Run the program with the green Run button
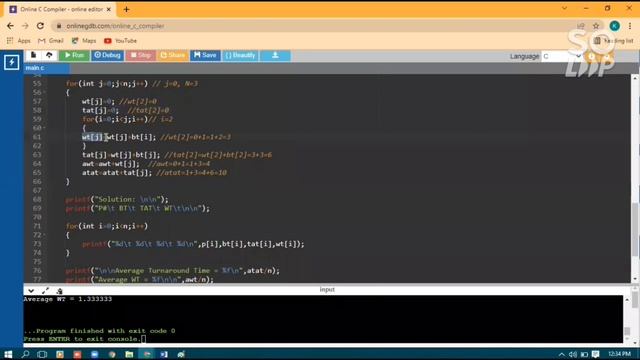 click(74, 55)
